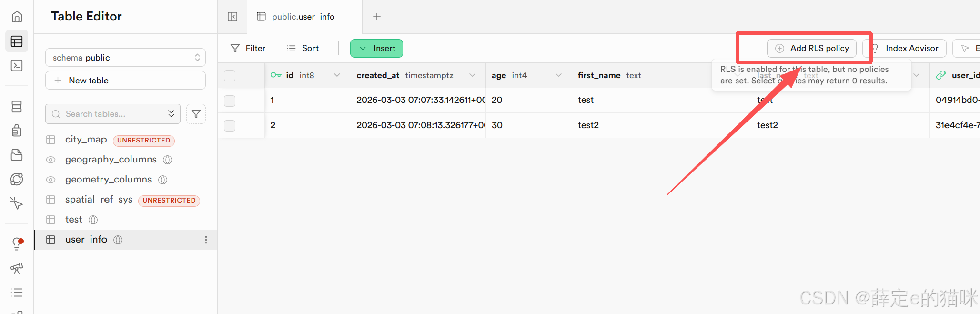Click the UNRESTRICTED badge on city_map
The height and width of the screenshot is (314, 980).
(144, 140)
